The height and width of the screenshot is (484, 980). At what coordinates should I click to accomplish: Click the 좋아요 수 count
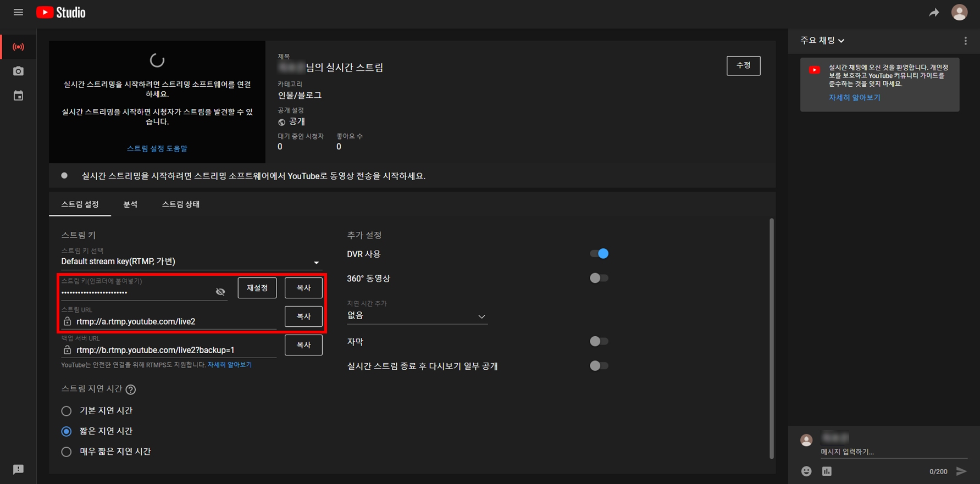click(x=339, y=147)
